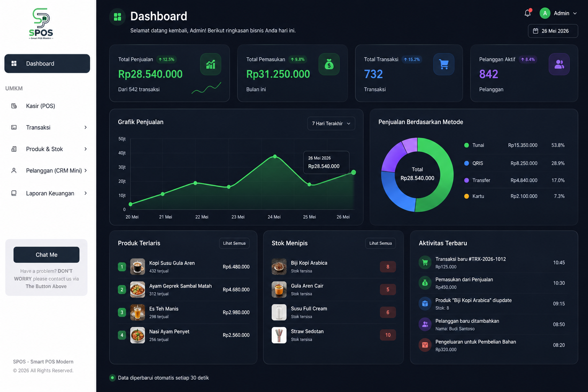Screen dimensions: 588x392
Task: Click Nasi Ayam Penyet product thumbnail
Action: tap(137, 335)
